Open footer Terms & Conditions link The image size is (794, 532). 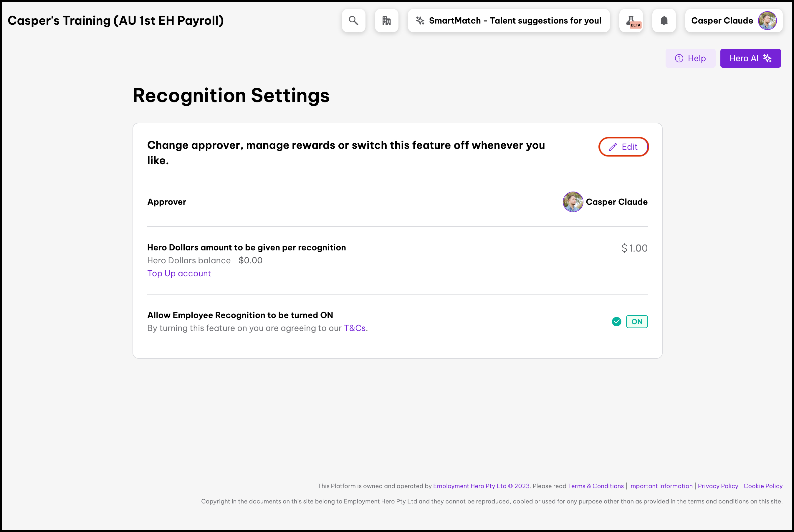596,486
